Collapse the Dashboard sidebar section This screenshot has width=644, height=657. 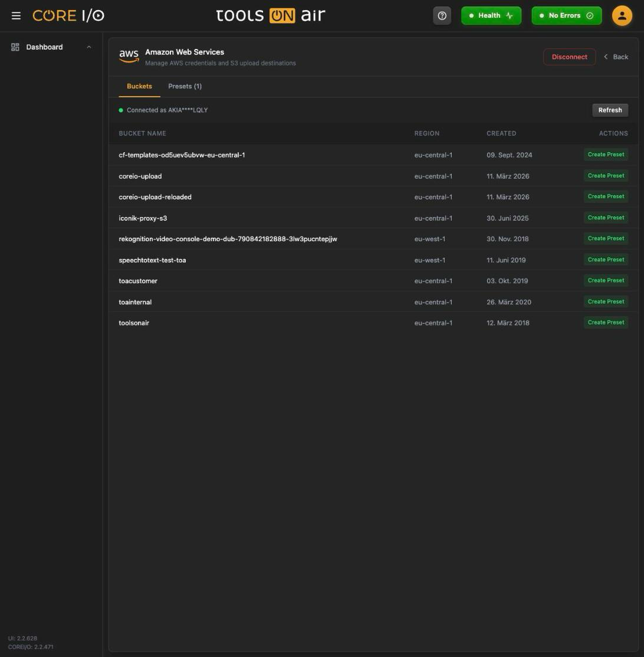(x=89, y=47)
